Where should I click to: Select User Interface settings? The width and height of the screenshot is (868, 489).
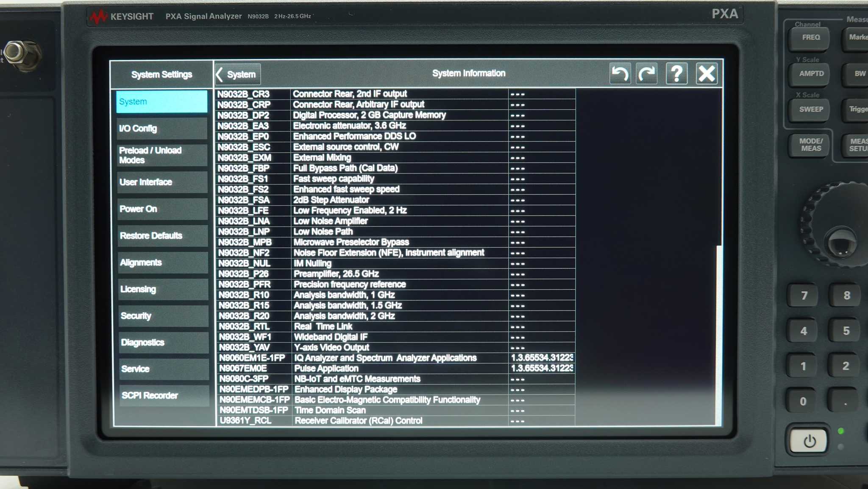point(162,182)
